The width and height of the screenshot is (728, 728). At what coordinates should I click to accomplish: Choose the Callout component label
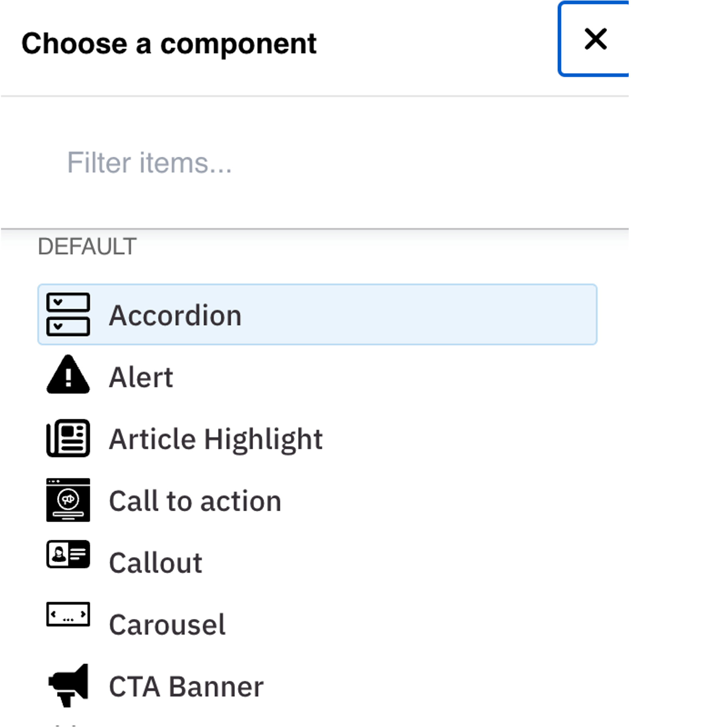click(x=156, y=563)
